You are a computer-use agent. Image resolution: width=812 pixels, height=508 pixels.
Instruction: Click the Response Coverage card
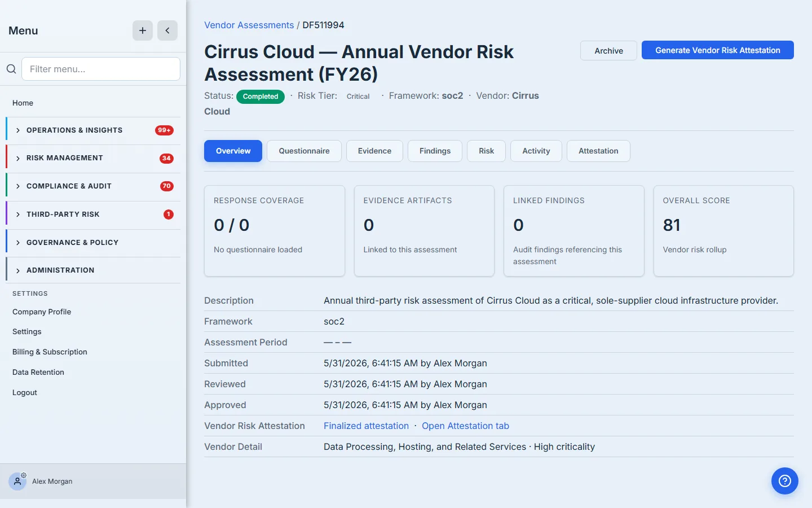[x=275, y=231]
